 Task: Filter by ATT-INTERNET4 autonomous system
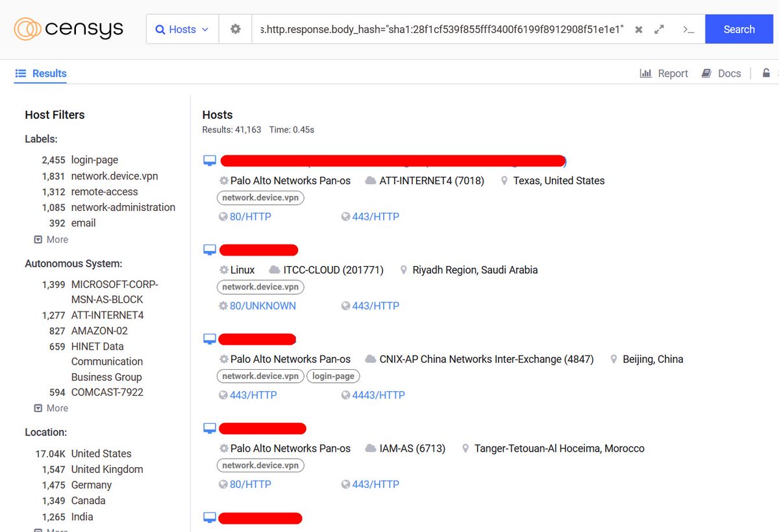107,315
